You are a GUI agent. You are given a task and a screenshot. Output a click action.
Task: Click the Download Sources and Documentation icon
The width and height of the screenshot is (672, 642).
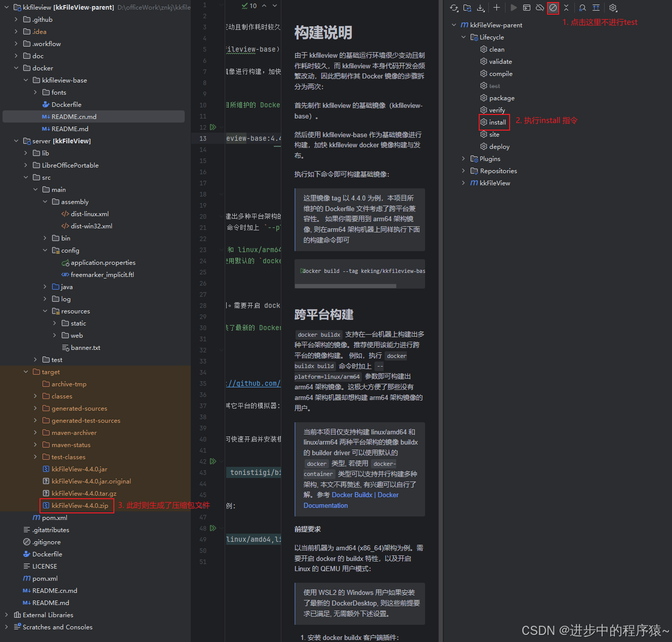tap(480, 8)
